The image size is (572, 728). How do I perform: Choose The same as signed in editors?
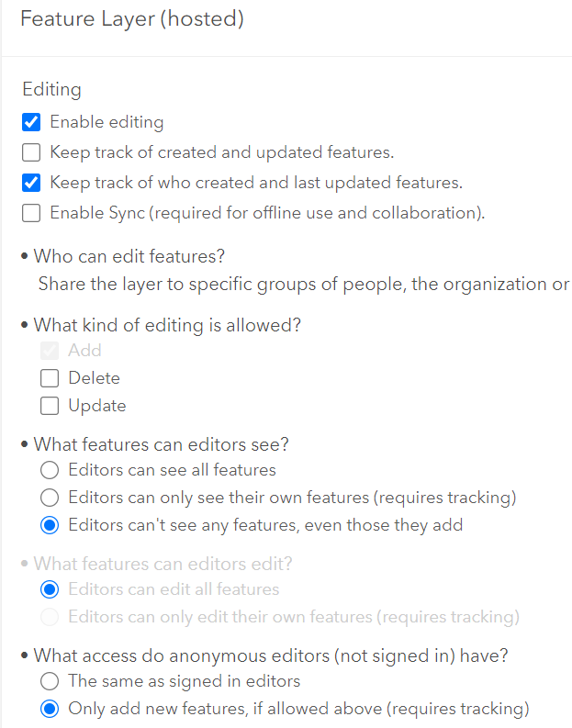(50, 681)
